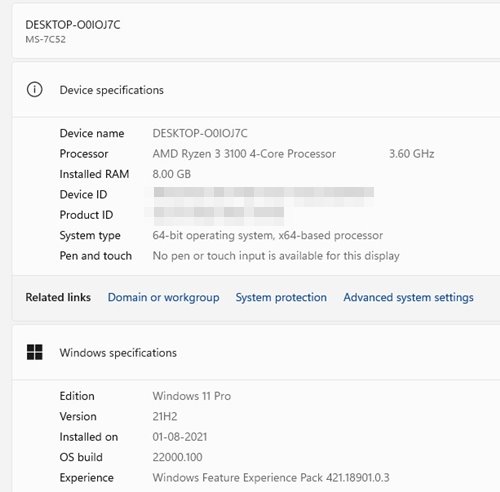Screen dimensions: 500x492
Task: Click the Related links label
Action: click(x=58, y=297)
